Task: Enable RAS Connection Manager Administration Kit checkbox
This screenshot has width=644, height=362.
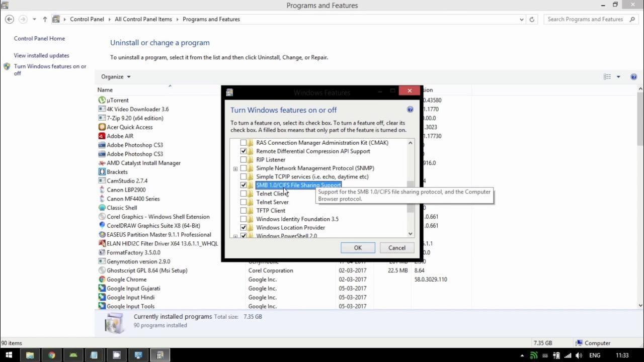Action: pyautogui.click(x=244, y=143)
